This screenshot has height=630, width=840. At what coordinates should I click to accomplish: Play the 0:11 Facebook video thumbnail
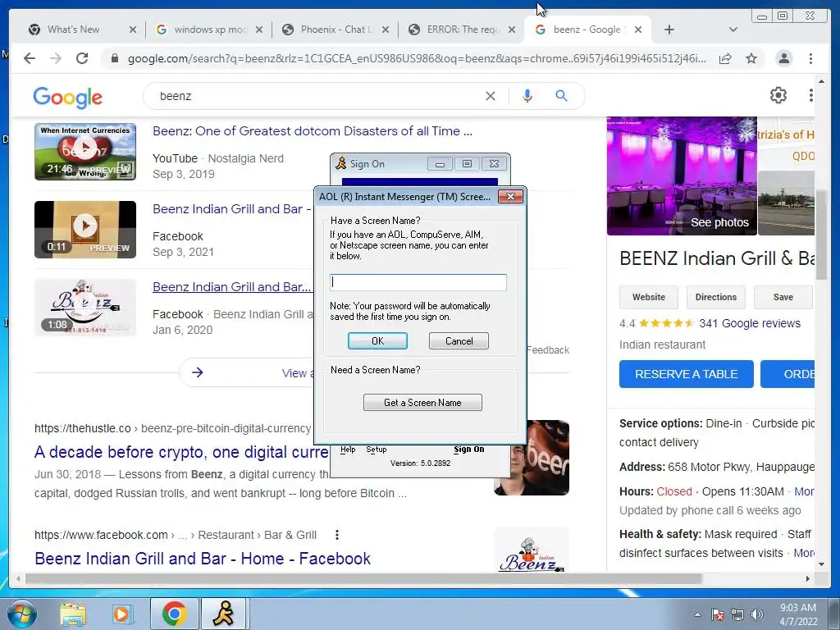[85, 230]
